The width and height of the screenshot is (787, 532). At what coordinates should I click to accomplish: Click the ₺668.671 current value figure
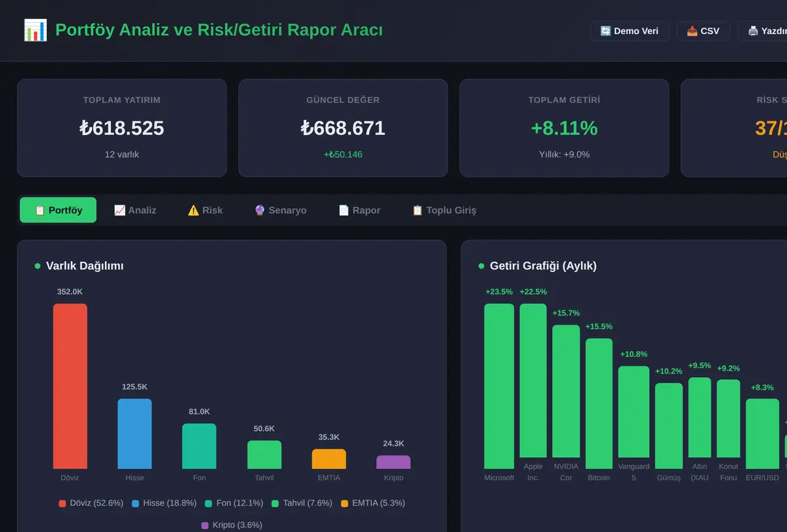[343, 128]
